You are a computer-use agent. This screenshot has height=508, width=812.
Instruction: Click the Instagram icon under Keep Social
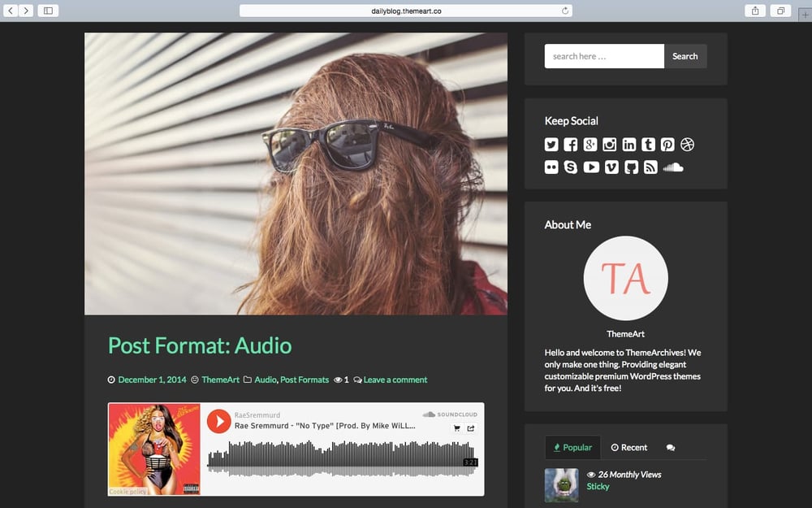(x=610, y=145)
